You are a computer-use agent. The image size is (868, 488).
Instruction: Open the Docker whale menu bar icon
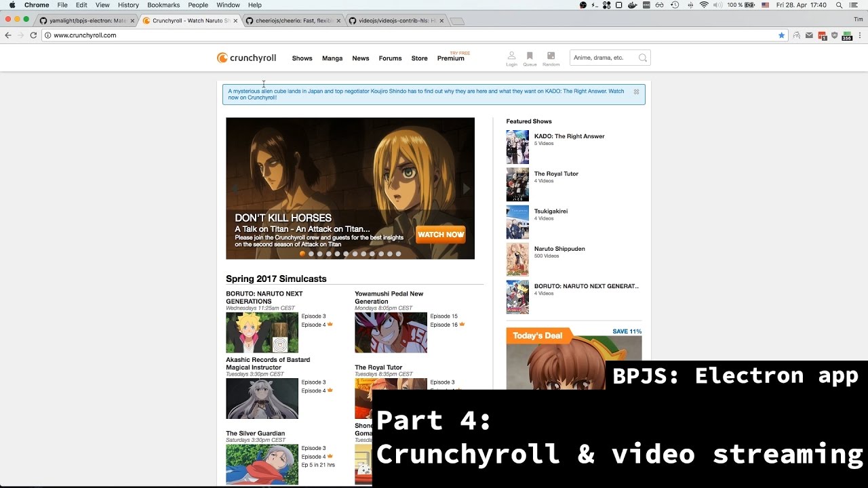[632, 5]
